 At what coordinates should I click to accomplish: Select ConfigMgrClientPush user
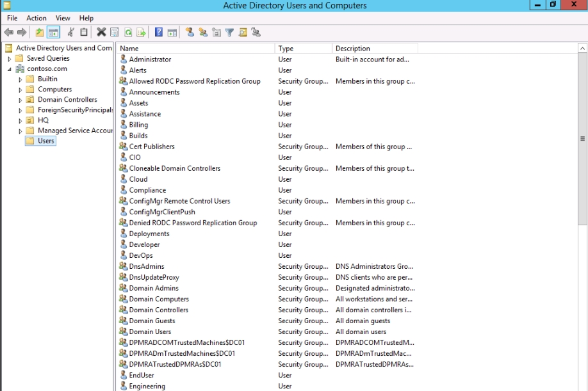[162, 212]
